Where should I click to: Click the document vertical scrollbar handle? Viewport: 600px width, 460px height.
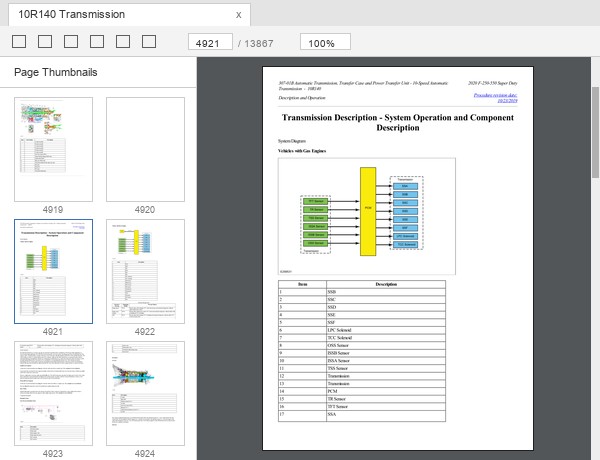(595, 132)
